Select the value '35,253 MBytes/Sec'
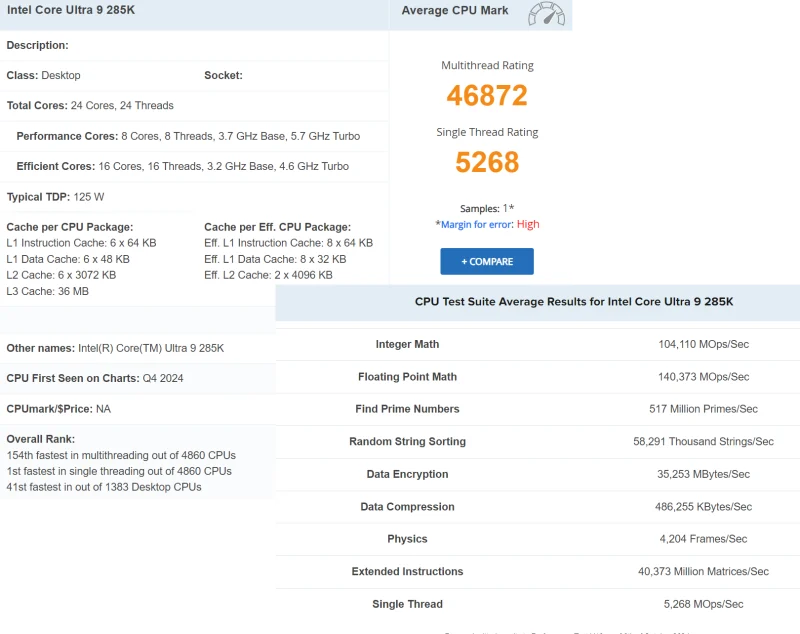Viewport: 800px width, 634px height. [x=704, y=474]
